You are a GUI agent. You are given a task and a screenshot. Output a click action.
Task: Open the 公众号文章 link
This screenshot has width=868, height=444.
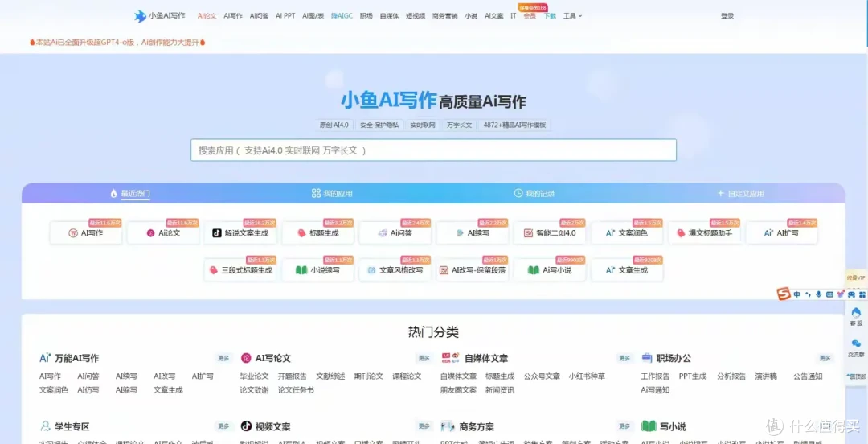pyautogui.click(x=542, y=376)
